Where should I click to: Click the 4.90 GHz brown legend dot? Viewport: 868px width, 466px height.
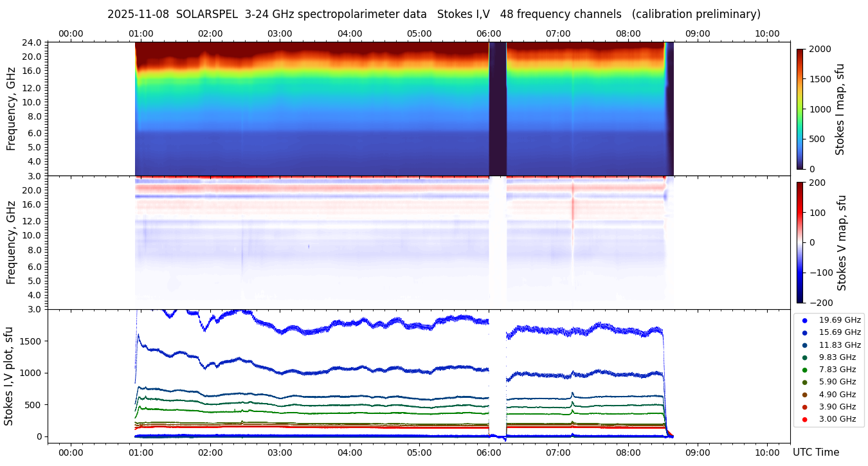pyautogui.click(x=804, y=395)
